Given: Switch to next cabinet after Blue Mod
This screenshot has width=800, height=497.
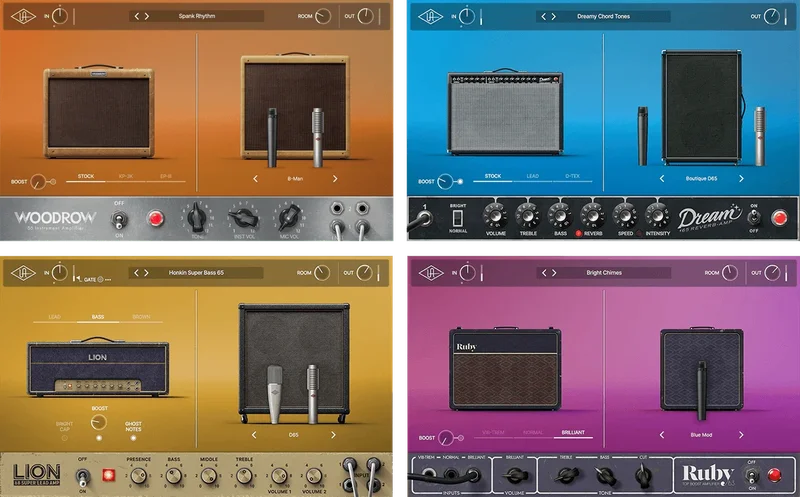Looking at the screenshot, I should [x=741, y=435].
